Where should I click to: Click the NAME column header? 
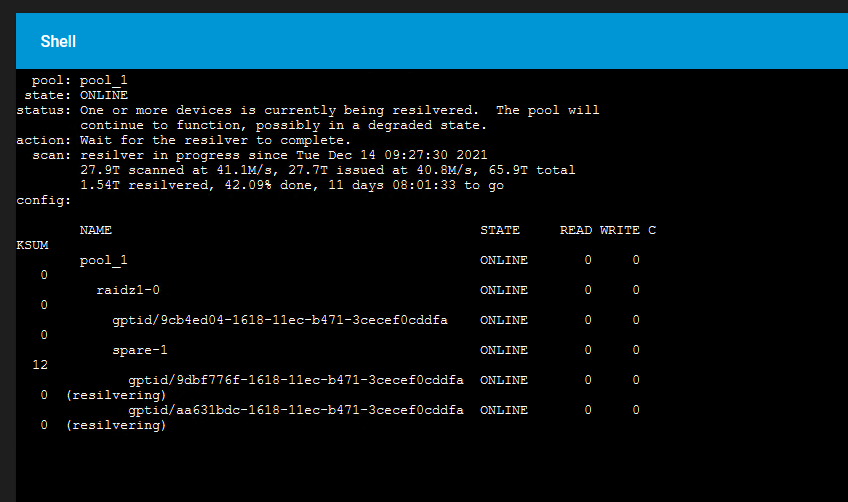pyautogui.click(x=96, y=230)
